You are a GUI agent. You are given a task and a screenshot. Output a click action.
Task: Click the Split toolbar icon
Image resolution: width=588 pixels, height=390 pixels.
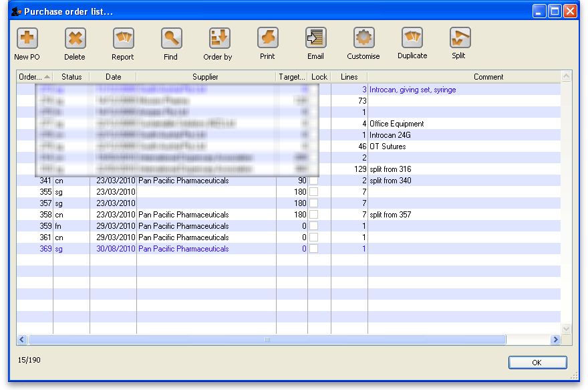460,38
